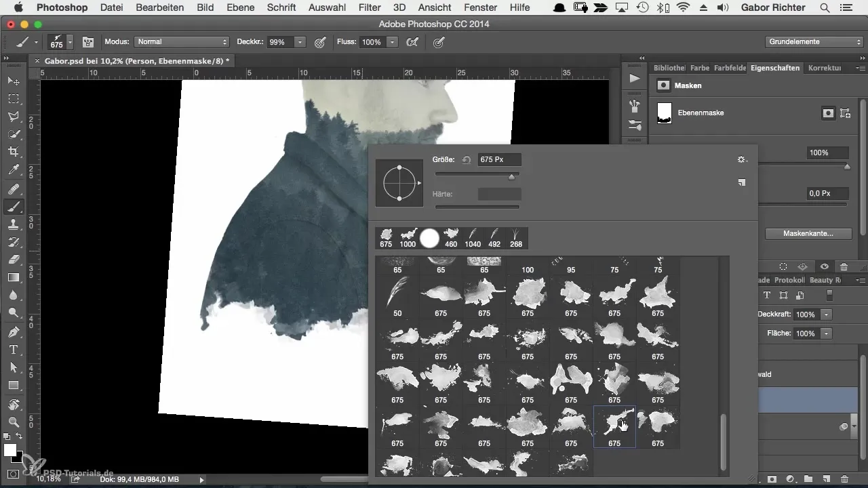The width and height of the screenshot is (868, 488).
Task: Select pixel mask button in properties
Action: 828,113
